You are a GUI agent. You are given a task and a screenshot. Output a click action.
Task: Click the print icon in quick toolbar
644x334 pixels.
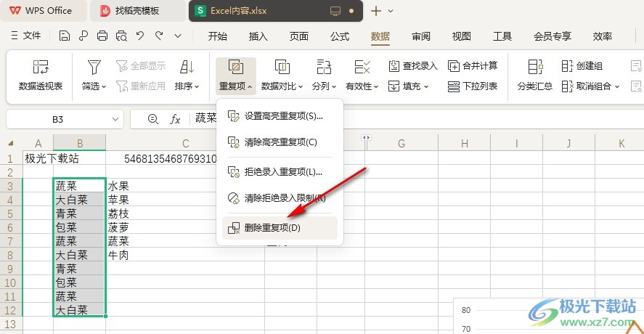[102, 36]
